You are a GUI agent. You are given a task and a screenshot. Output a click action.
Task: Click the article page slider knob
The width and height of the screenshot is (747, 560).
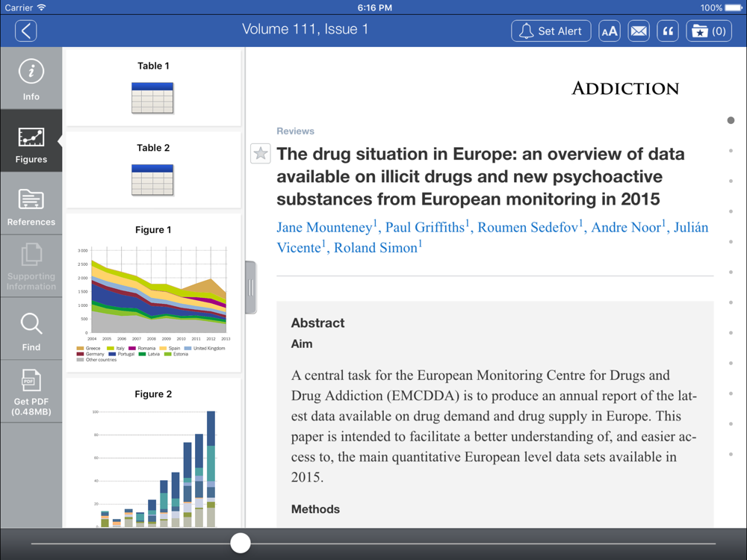click(240, 543)
